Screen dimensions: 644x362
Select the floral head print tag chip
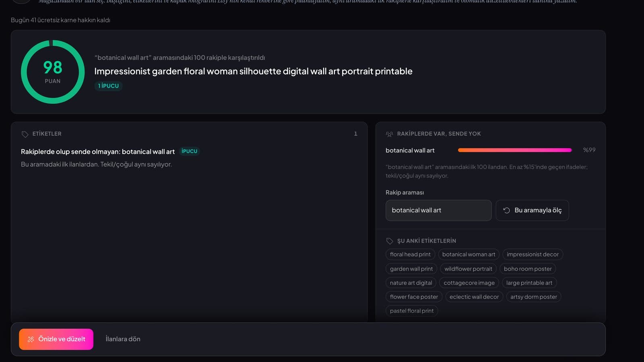click(410, 254)
